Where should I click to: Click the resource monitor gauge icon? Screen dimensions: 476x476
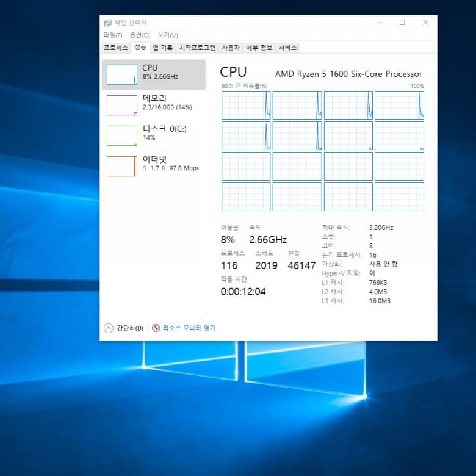pyautogui.click(x=156, y=328)
